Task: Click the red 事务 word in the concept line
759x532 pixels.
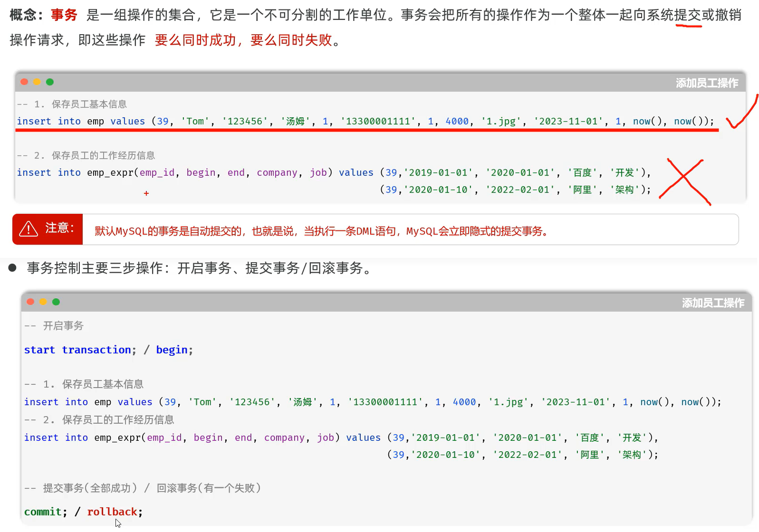Action: (64, 15)
